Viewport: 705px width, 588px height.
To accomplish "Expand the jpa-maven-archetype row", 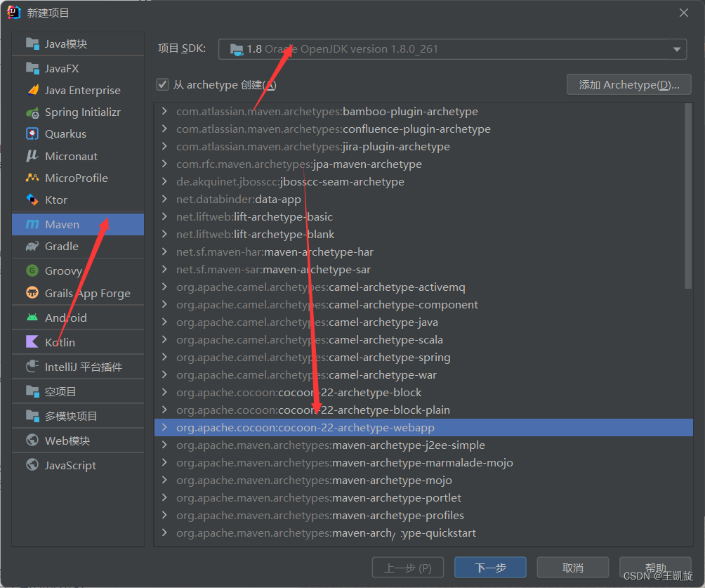I will click(164, 164).
